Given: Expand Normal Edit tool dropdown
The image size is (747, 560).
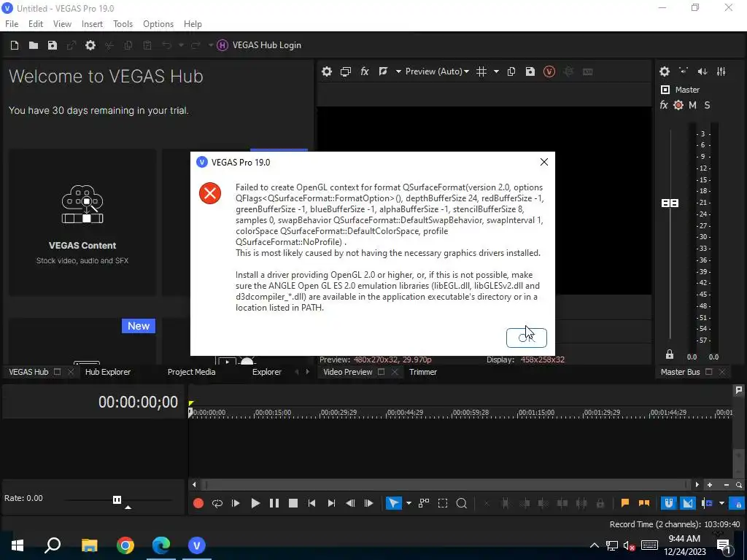Looking at the screenshot, I should pyautogui.click(x=409, y=503).
